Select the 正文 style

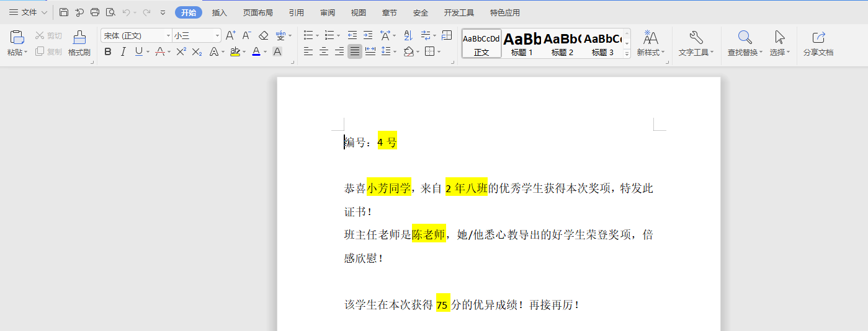click(481, 44)
